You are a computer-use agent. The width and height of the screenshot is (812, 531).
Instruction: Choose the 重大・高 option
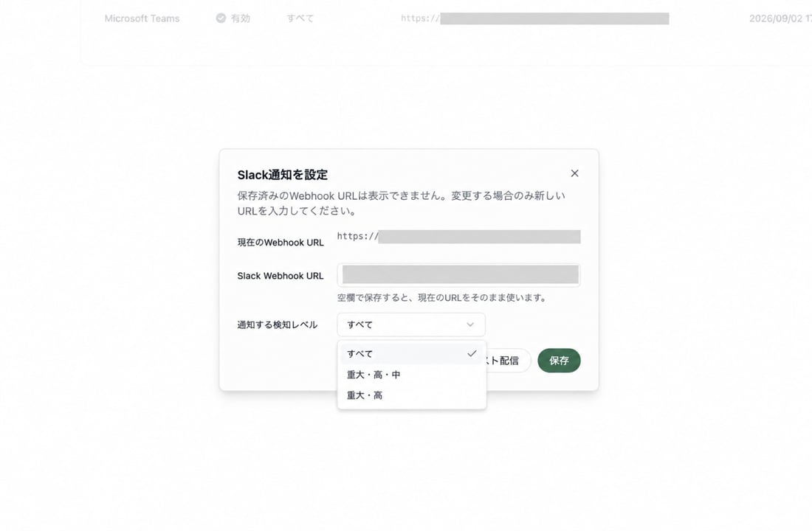tap(411, 395)
